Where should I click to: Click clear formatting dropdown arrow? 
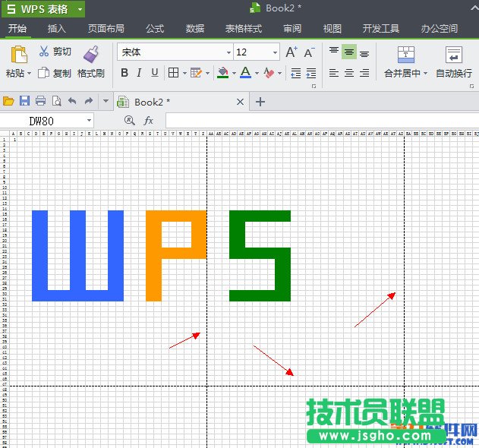(x=280, y=74)
